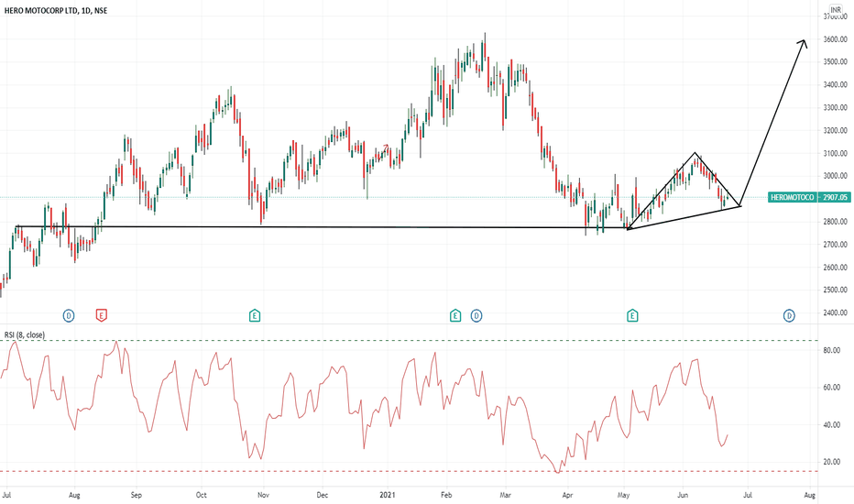
Task: Click the RSI (8, close) indicator legend
Action: (25, 334)
